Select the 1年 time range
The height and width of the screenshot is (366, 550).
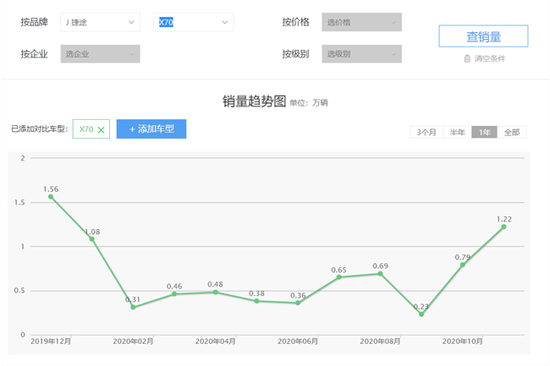point(484,132)
